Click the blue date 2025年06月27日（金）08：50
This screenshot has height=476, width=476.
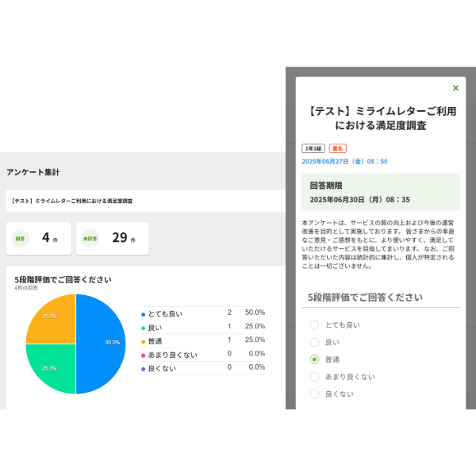tap(344, 162)
